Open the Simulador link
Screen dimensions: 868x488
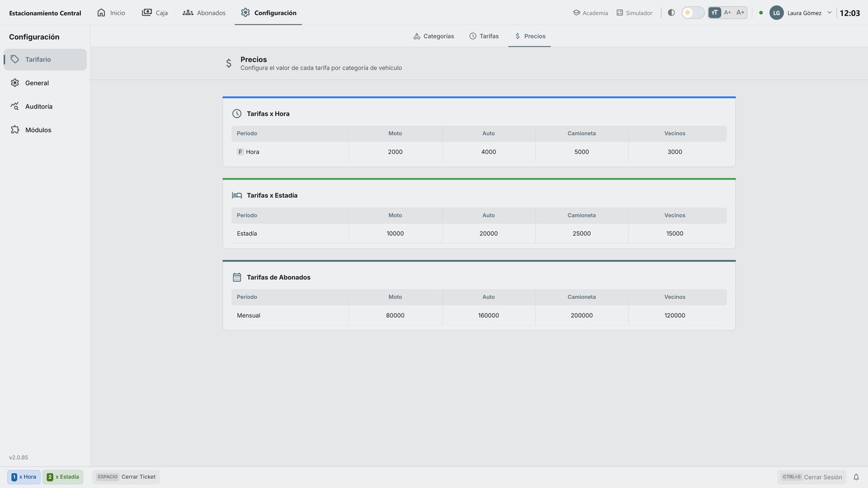click(634, 13)
